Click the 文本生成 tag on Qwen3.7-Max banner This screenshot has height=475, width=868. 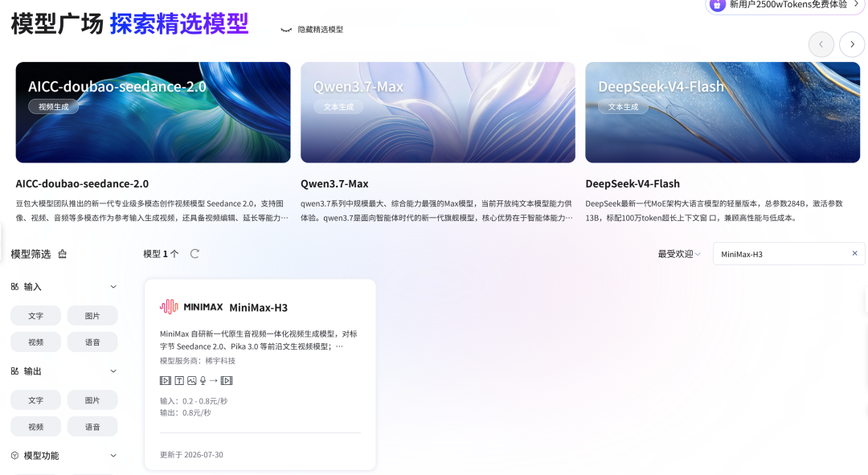click(338, 107)
